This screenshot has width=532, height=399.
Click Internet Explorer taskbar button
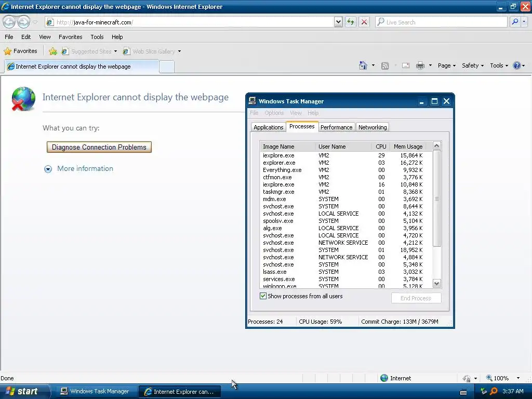179,392
